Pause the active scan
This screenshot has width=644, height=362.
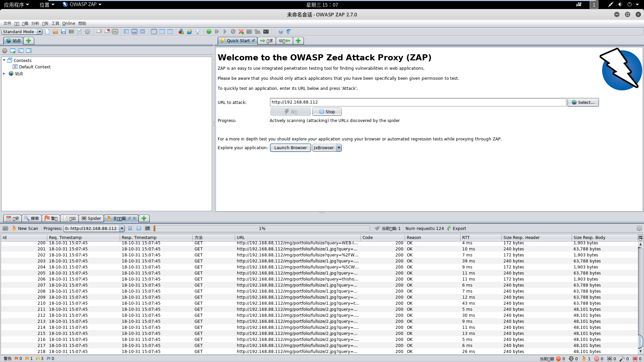130,228
